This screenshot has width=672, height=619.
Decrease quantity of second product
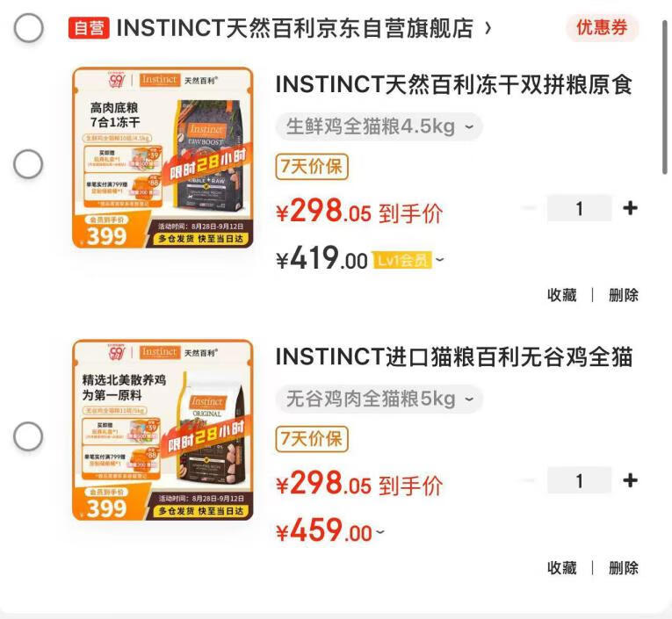tap(530, 480)
